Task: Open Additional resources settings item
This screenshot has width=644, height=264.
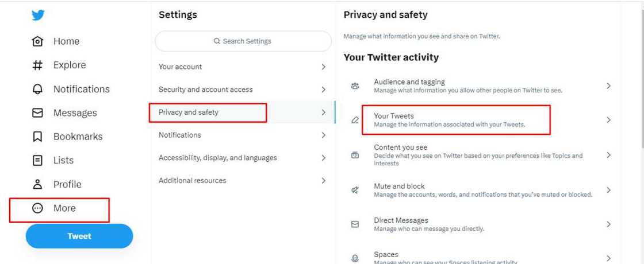Action: click(193, 181)
